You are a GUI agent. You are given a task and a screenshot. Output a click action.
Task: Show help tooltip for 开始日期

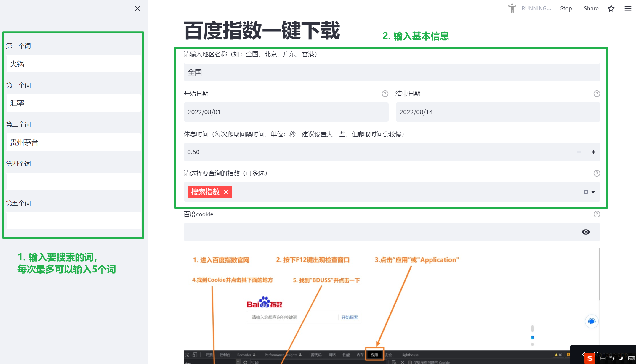click(385, 94)
